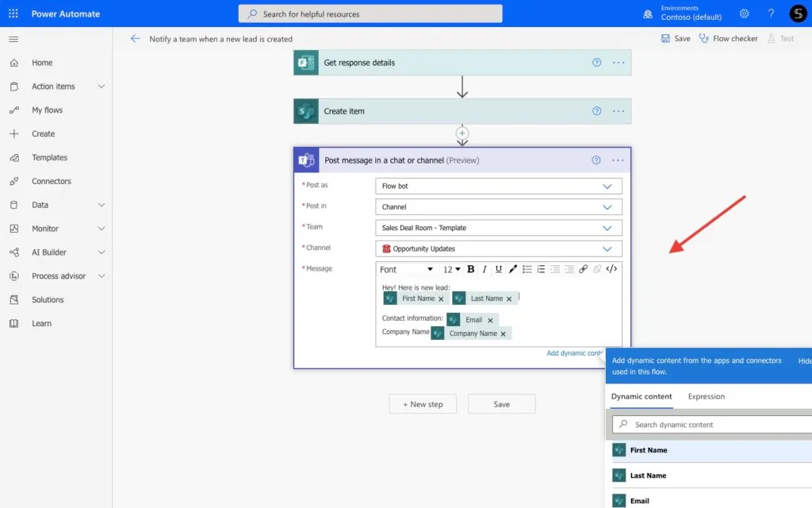
Task: Open the Post in dropdown
Action: pyautogui.click(x=499, y=207)
